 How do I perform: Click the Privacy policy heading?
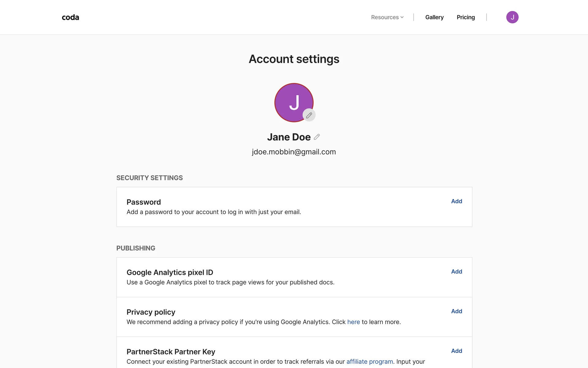pos(151,312)
